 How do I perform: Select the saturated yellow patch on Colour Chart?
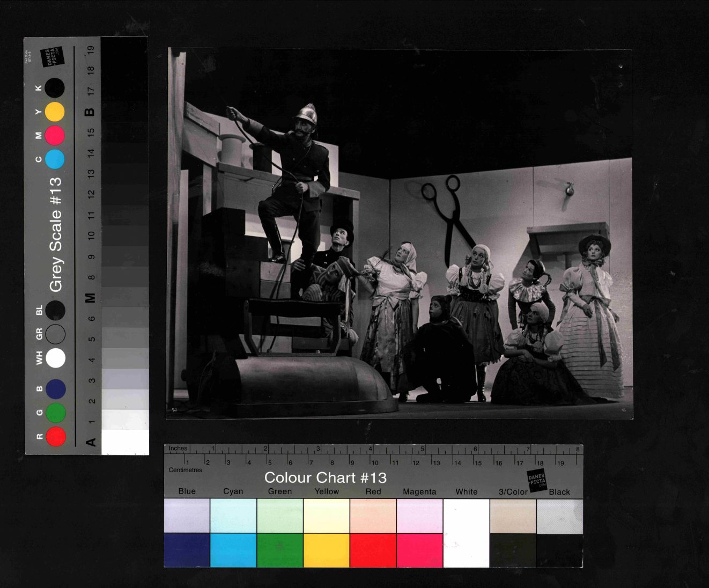coord(327,550)
